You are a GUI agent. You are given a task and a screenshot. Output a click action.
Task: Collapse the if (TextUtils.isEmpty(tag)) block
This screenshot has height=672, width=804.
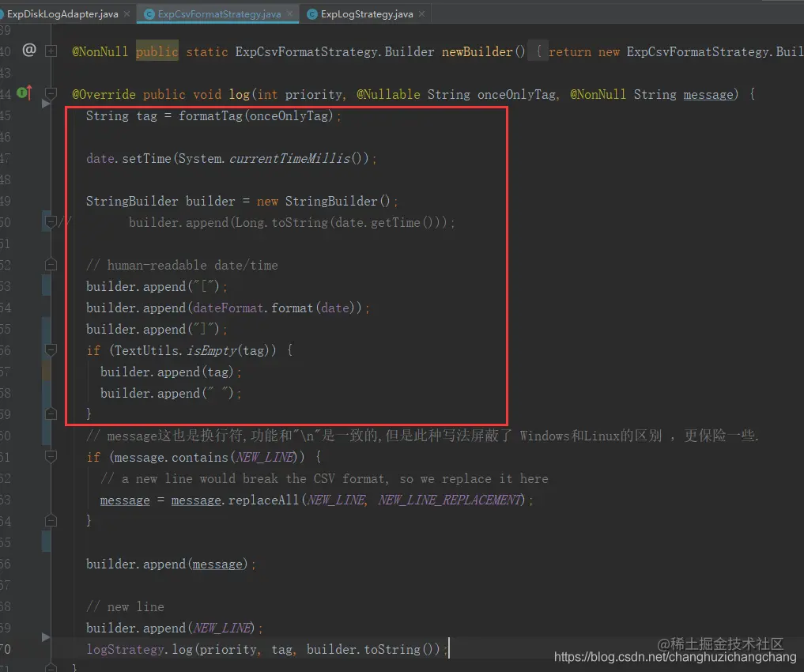click(x=51, y=350)
